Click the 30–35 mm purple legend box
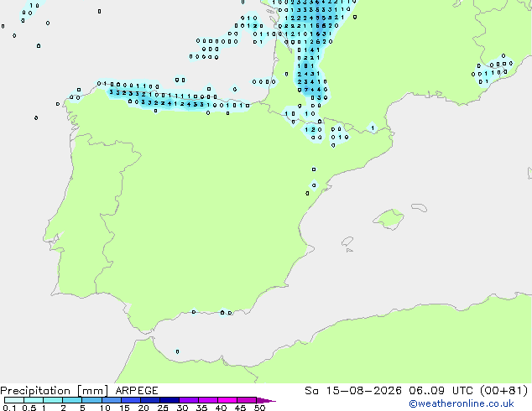The width and height of the screenshot is (532, 411). [188, 400]
